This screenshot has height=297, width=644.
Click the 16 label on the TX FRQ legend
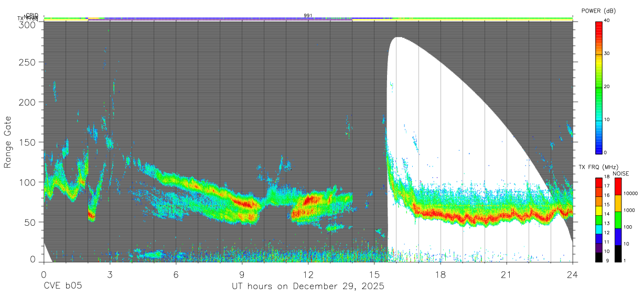(x=606, y=195)
